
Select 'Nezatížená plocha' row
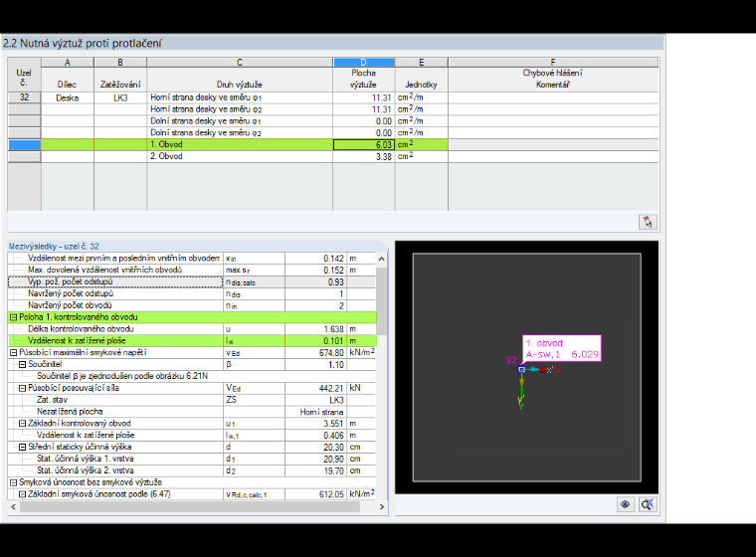point(192,412)
